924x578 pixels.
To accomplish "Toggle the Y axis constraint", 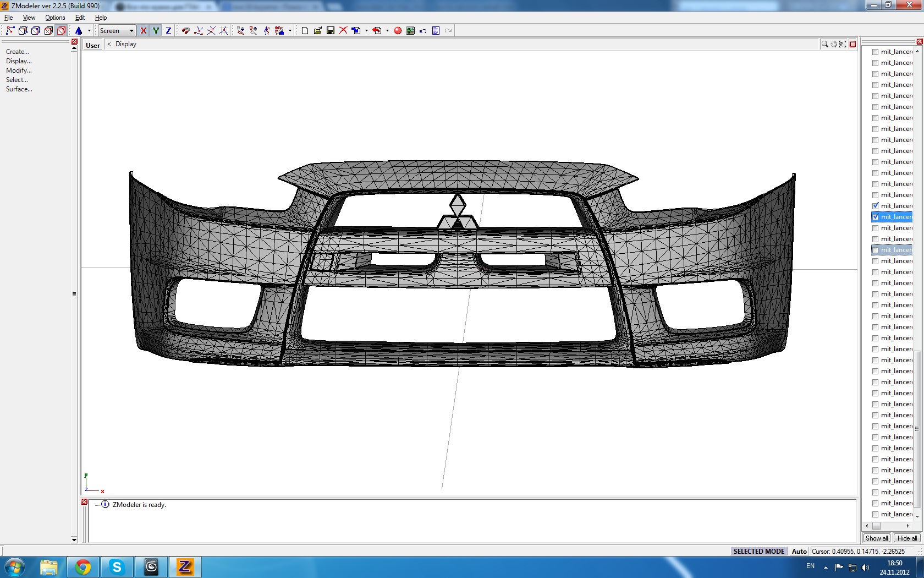I will (156, 30).
